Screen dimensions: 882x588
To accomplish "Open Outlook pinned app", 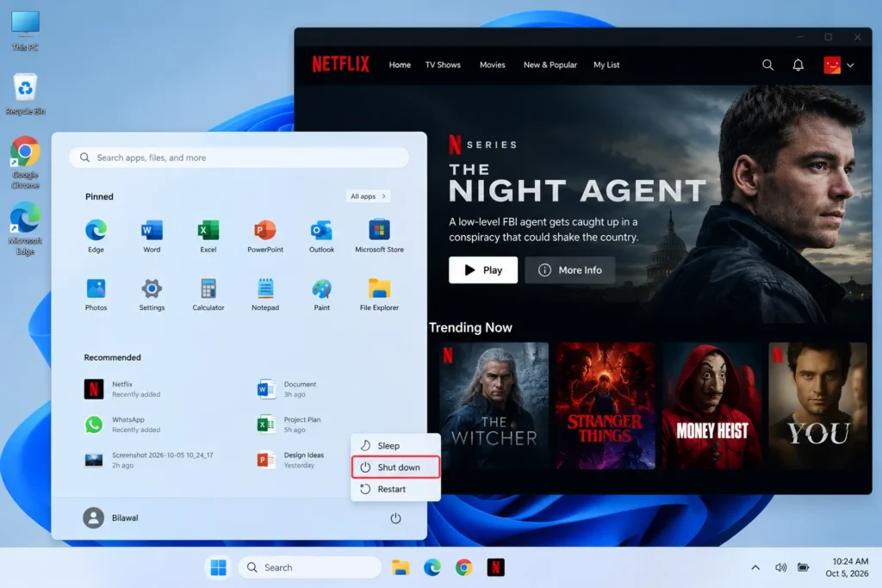I will [x=321, y=236].
